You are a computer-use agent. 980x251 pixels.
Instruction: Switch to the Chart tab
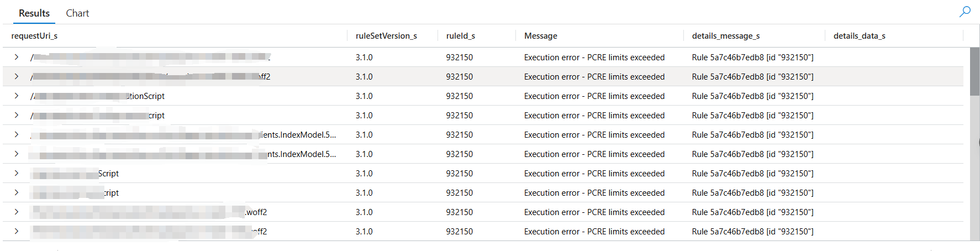click(77, 13)
